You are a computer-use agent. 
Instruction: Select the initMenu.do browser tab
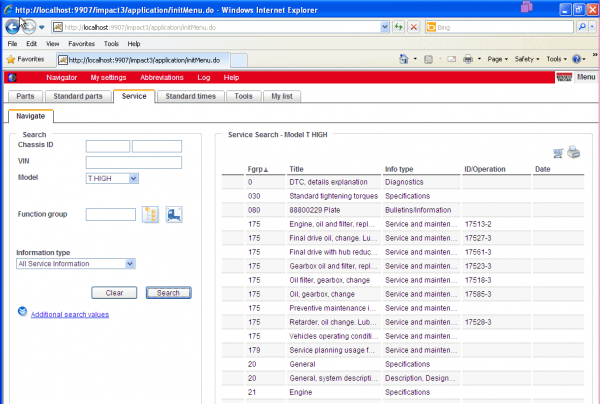(x=143, y=60)
